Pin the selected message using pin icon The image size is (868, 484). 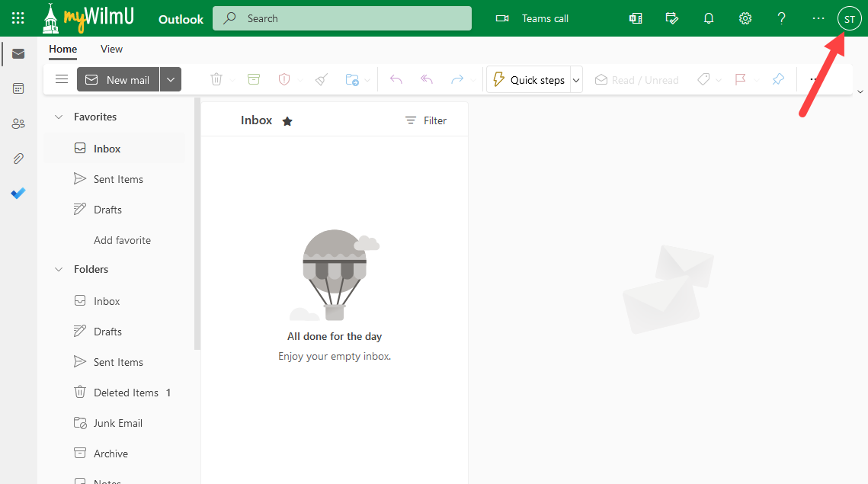(777, 79)
